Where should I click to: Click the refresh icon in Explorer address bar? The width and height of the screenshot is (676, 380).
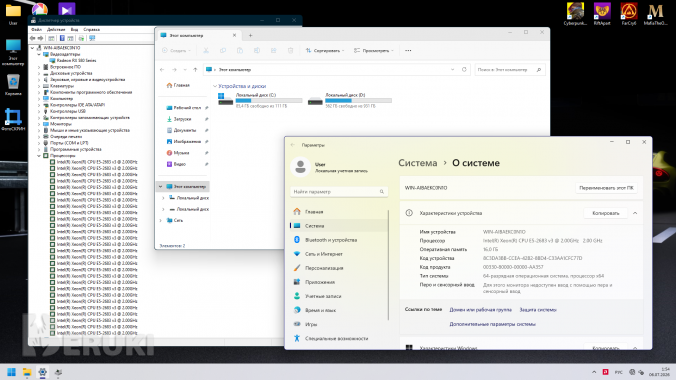tap(464, 69)
